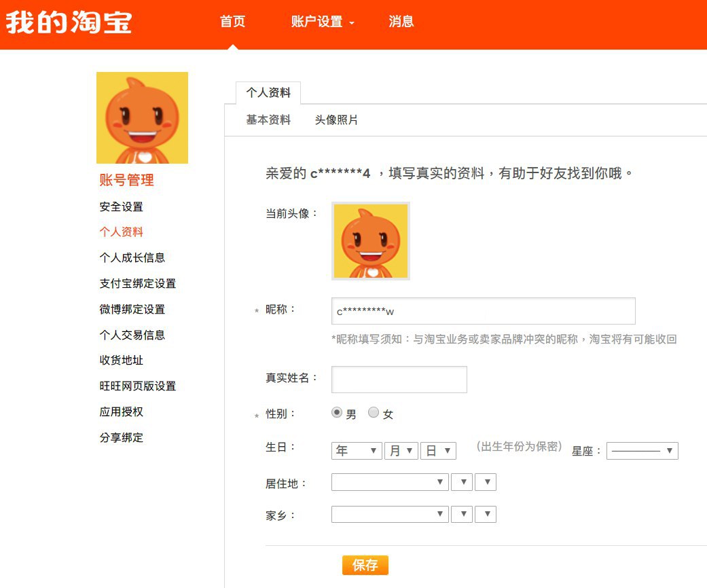707x588 pixels.
Task: Open the birthday 日 dropdown
Action: (x=438, y=450)
